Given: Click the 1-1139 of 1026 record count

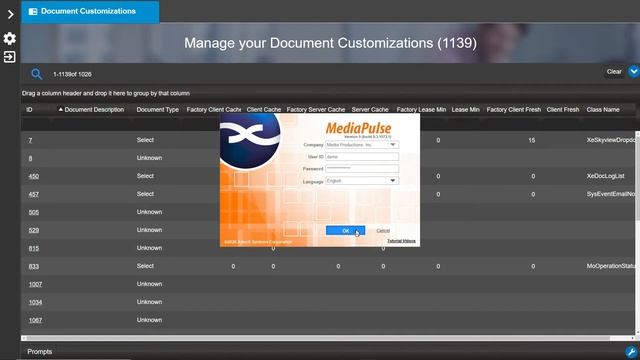Looking at the screenshot, I should 72,74.
